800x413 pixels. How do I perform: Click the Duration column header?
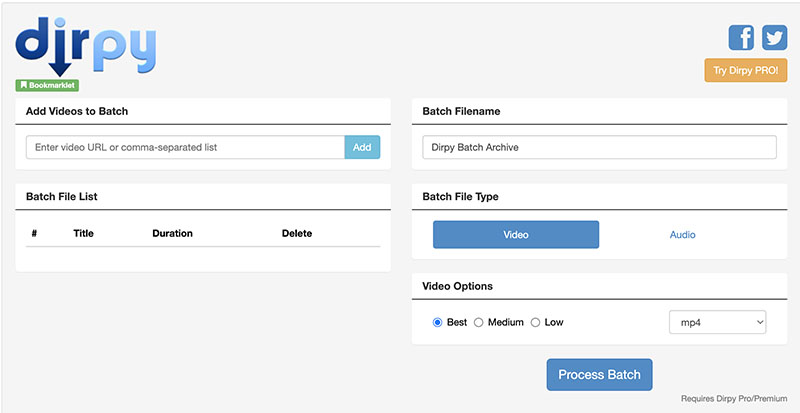pyautogui.click(x=172, y=233)
